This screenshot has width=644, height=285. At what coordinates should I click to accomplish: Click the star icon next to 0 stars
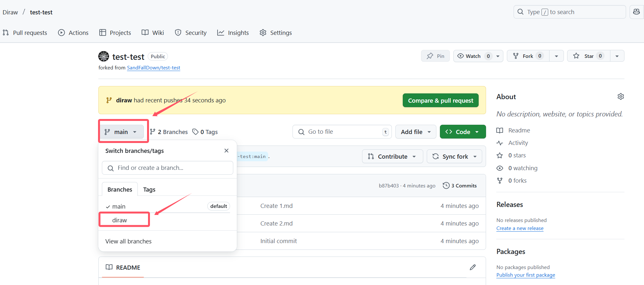tap(500, 155)
